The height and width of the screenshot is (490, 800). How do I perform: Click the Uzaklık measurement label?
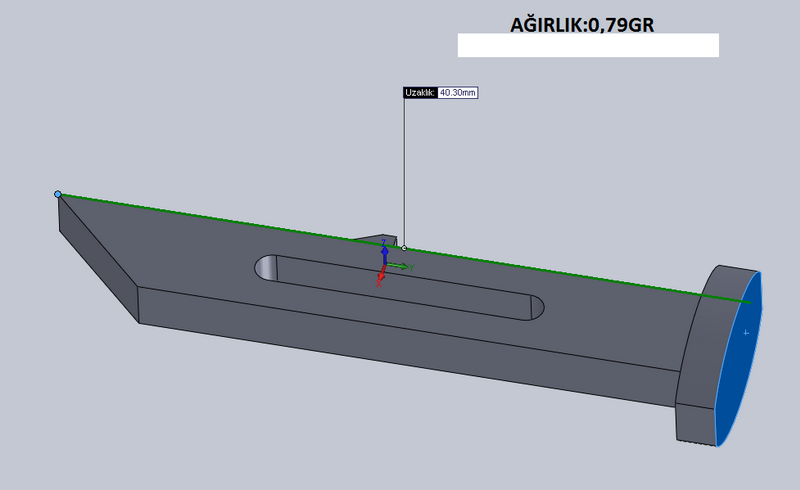click(x=419, y=92)
